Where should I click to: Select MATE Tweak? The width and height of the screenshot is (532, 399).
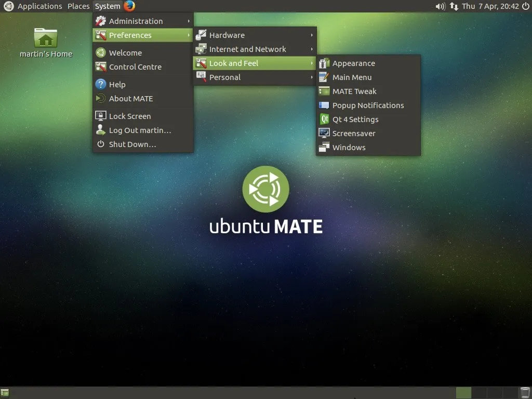(354, 91)
